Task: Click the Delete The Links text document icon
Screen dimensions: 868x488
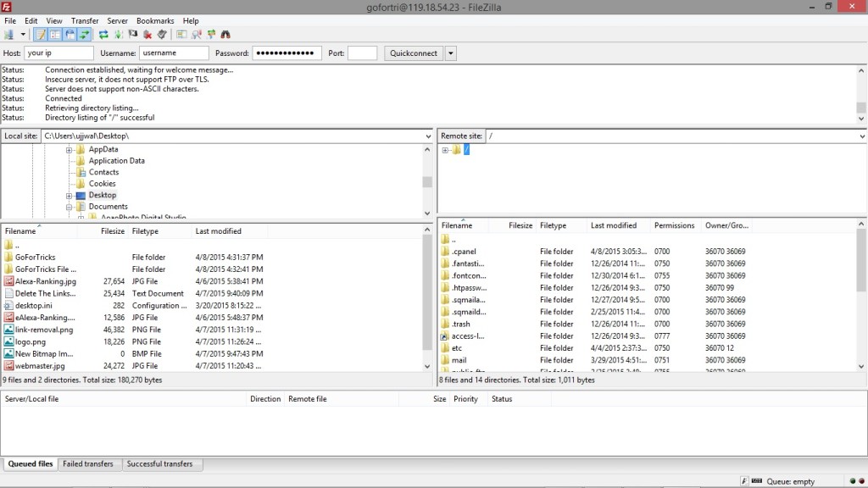Action: click(8, 293)
